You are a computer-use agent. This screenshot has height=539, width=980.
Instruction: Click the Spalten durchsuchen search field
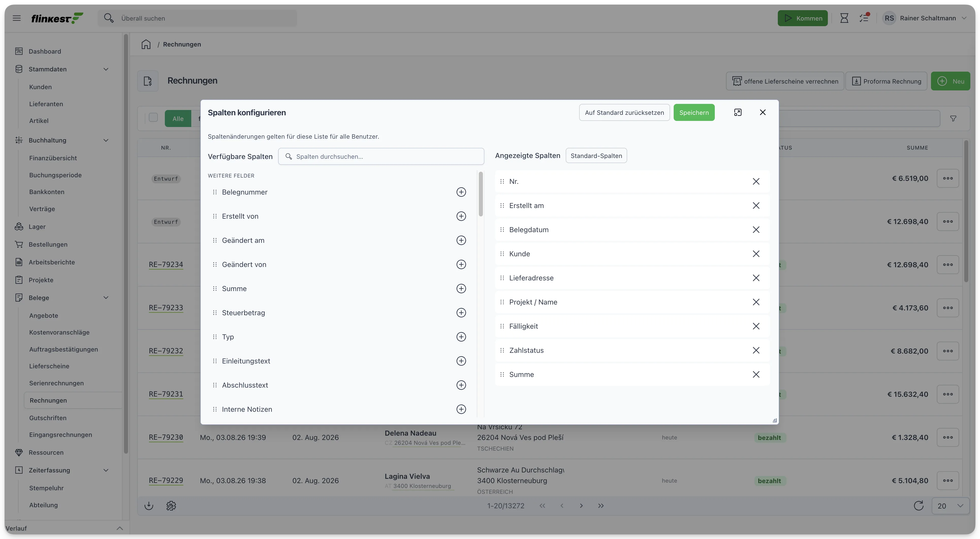pyautogui.click(x=381, y=156)
